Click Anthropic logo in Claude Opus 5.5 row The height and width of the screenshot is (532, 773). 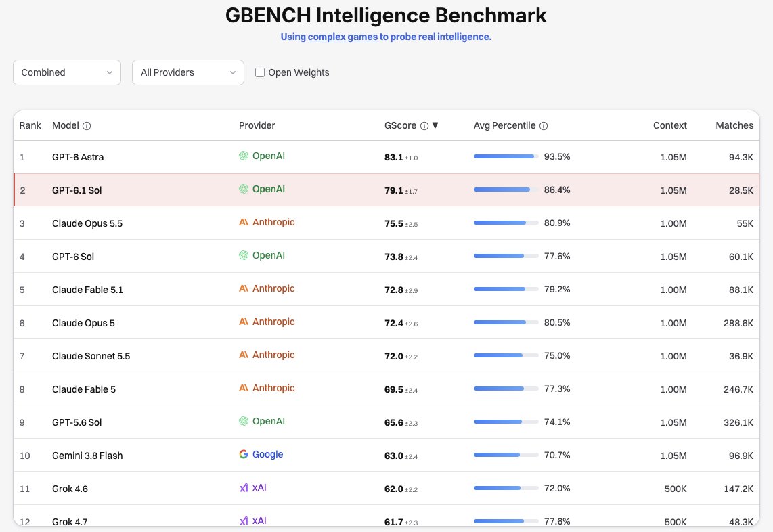click(244, 223)
